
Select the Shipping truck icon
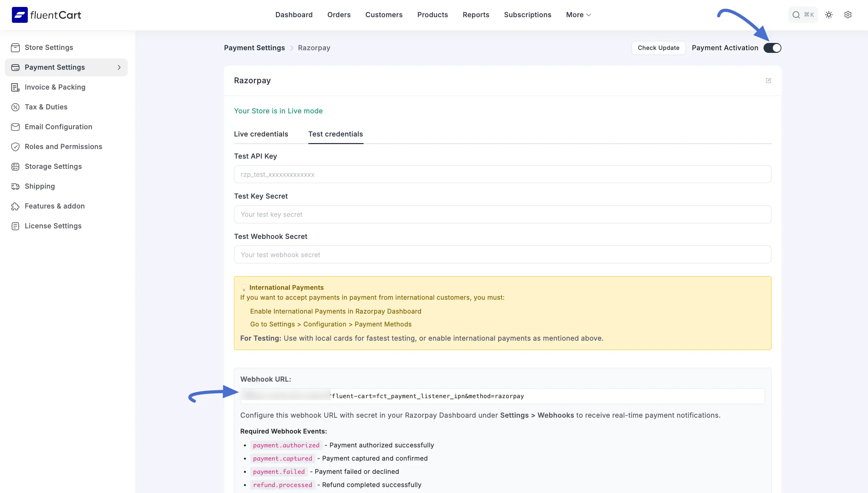pos(16,186)
